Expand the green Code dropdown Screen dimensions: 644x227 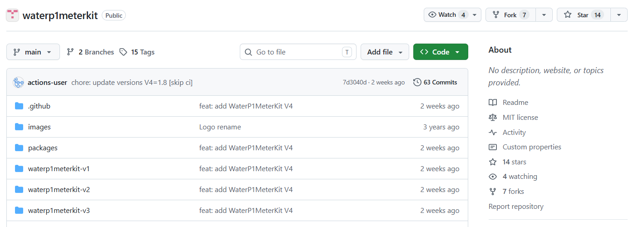441,52
